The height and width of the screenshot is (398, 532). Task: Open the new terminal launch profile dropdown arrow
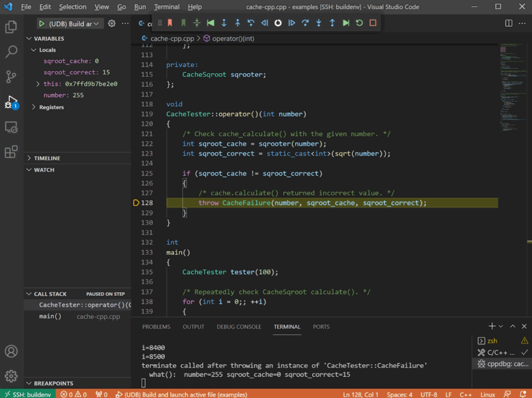[x=501, y=326]
